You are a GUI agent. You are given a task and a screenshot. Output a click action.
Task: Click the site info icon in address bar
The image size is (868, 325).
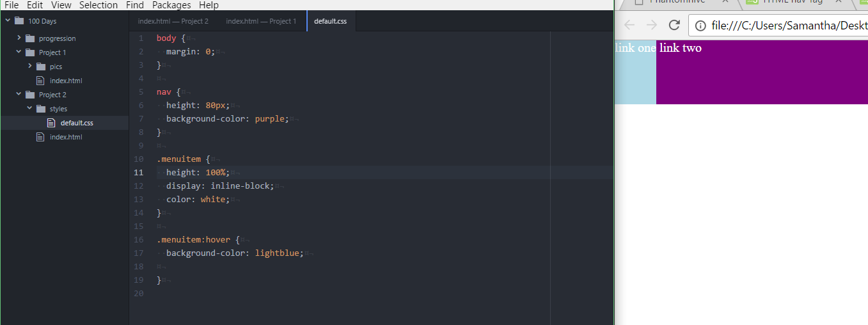point(700,26)
